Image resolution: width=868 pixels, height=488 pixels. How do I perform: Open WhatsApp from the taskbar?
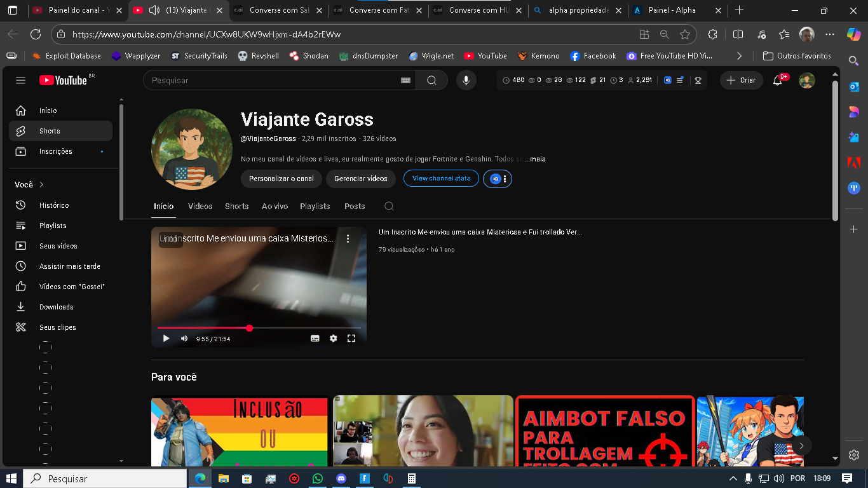[317, 478]
